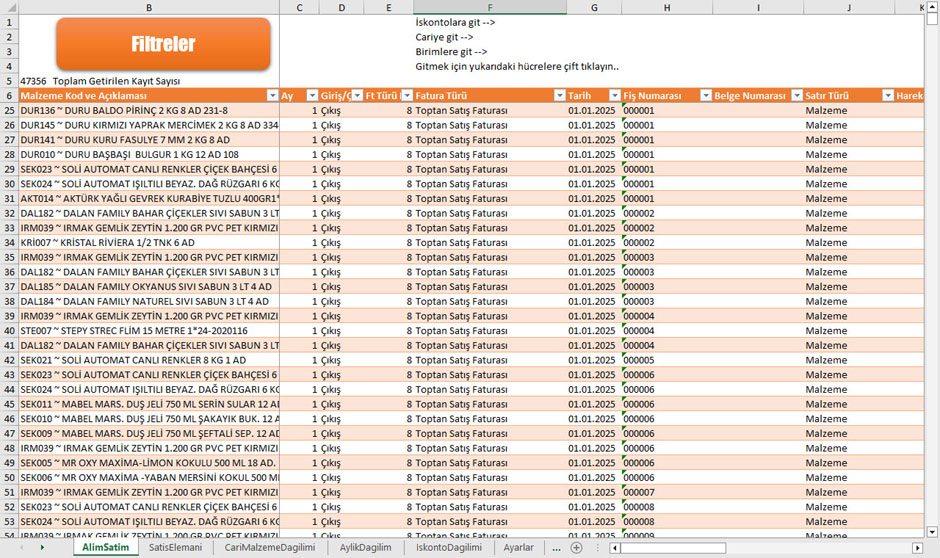Open the Fiş Numarası filter dropdown
This screenshot has width=940, height=558.
[x=706, y=95]
